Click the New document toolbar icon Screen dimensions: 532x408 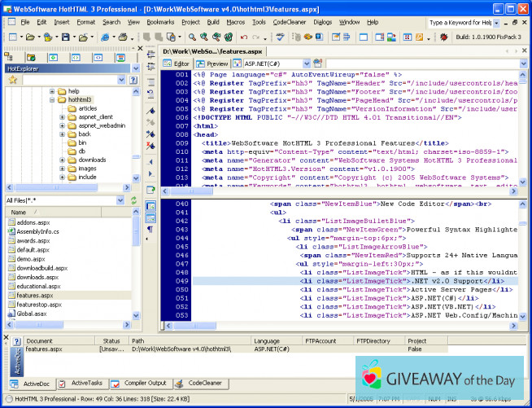point(11,37)
